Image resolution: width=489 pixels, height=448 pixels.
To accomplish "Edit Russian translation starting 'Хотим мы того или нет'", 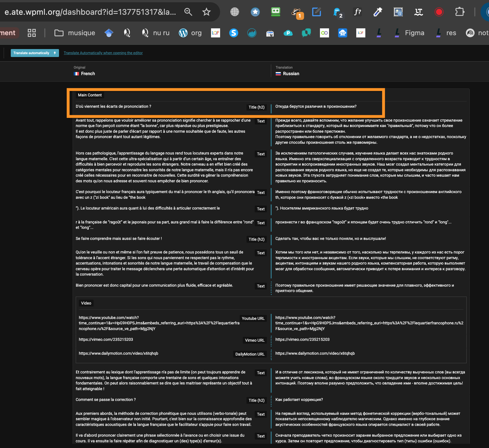I will (370, 261).
